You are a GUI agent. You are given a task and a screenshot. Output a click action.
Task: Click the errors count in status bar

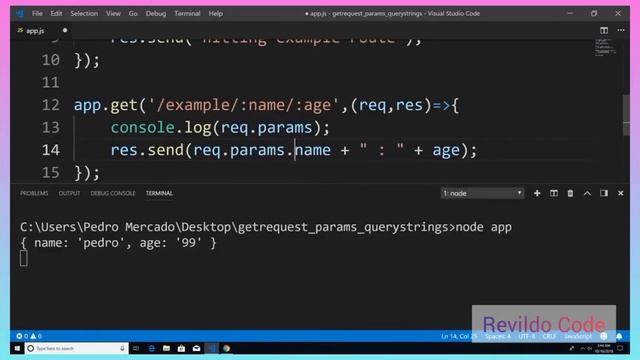(x=22, y=336)
